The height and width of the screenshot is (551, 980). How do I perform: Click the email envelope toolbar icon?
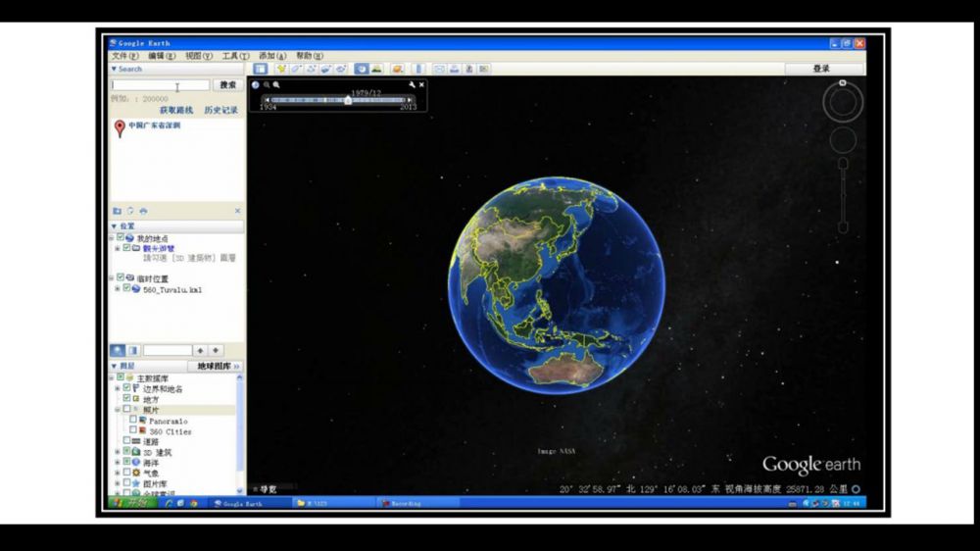click(439, 69)
